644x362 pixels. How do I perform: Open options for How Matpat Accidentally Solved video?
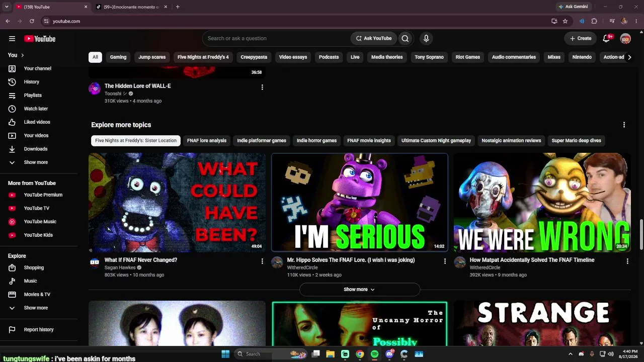click(x=627, y=261)
